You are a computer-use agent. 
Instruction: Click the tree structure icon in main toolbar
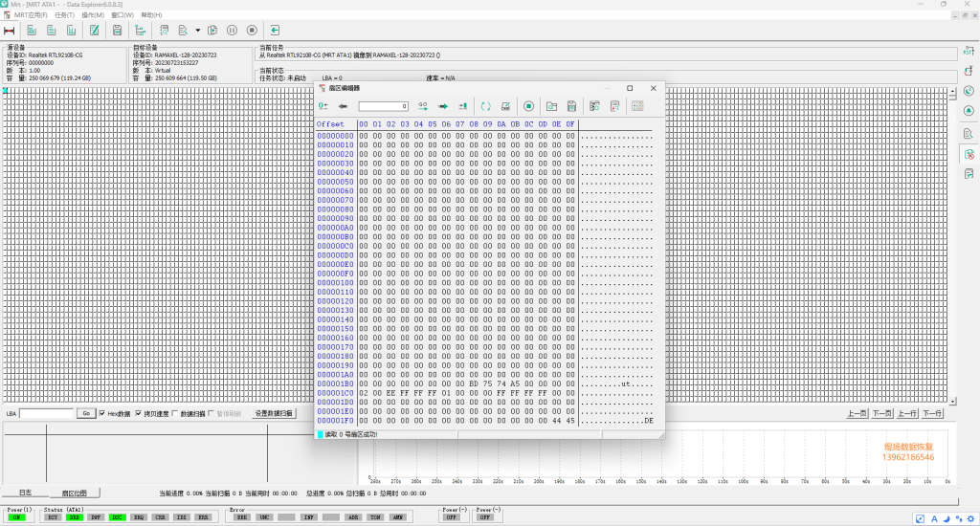tap(140, 30)
